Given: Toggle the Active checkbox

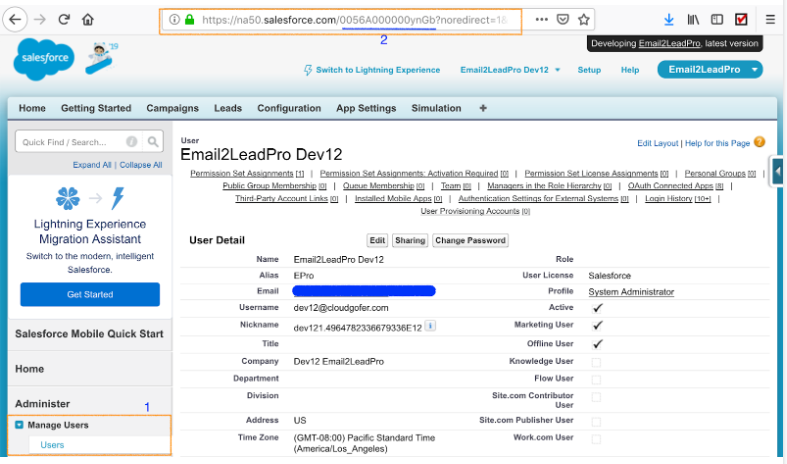Looking at the screenshot, I should (x=597, y=308).
